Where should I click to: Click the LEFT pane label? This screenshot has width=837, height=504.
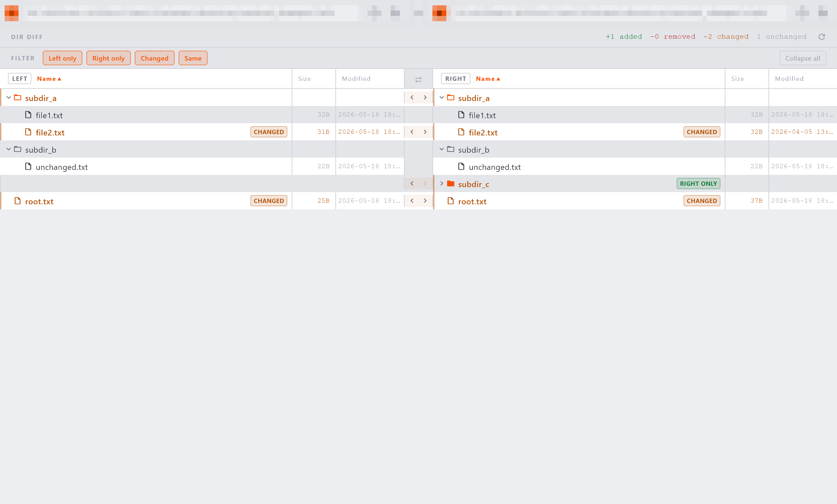click(x=20, y=78)
